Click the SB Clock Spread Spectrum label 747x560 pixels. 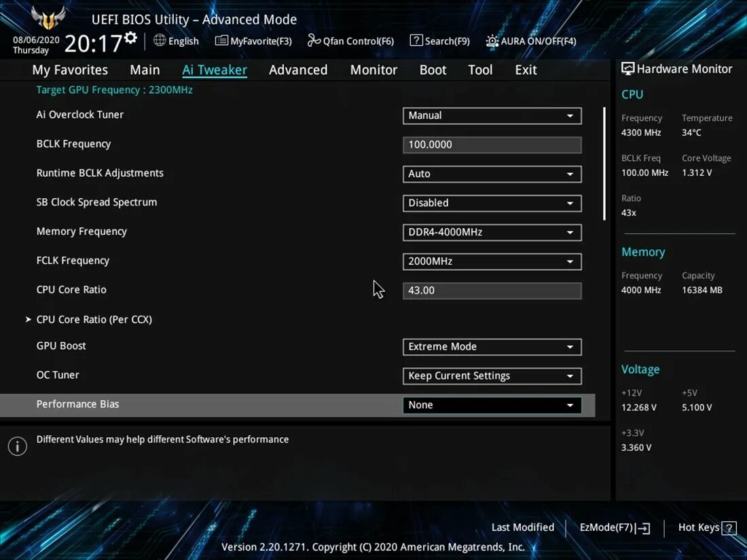(96, 202)
